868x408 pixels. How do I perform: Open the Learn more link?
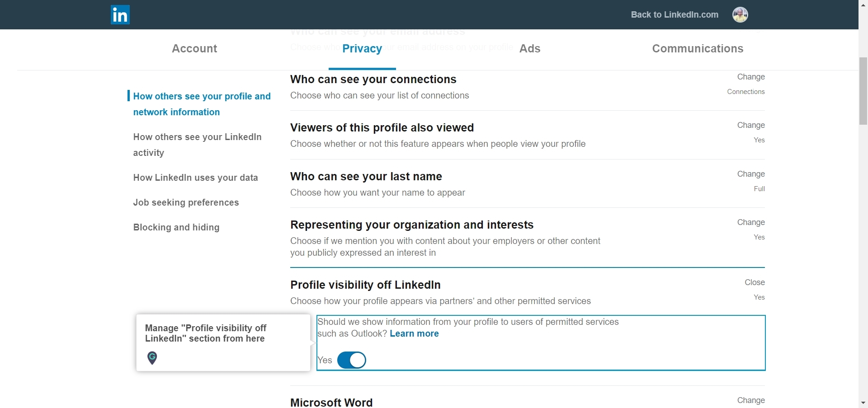[x=414, y=333]
